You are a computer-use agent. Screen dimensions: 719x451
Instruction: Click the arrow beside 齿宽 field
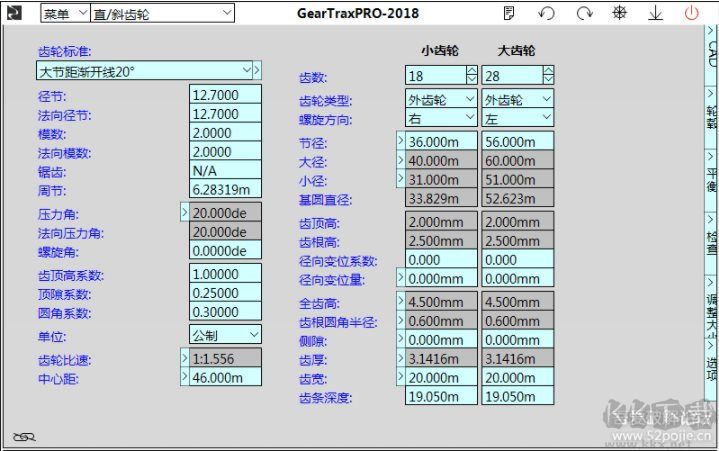point(400,376)
